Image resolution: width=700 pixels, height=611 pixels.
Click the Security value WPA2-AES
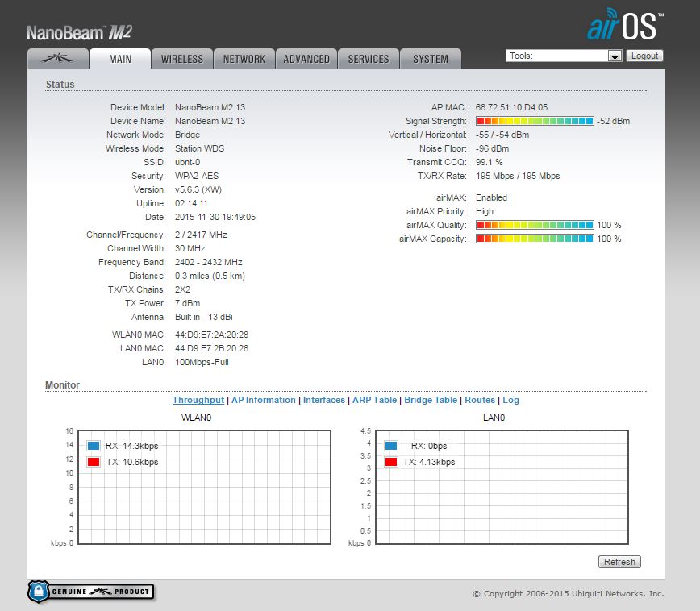coord(197,176)
